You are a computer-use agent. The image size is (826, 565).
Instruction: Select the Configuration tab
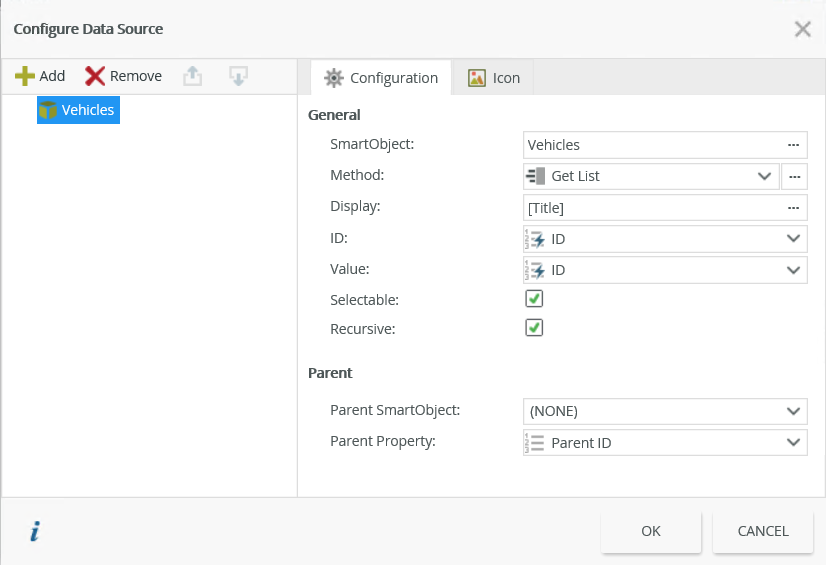(381, 78)
